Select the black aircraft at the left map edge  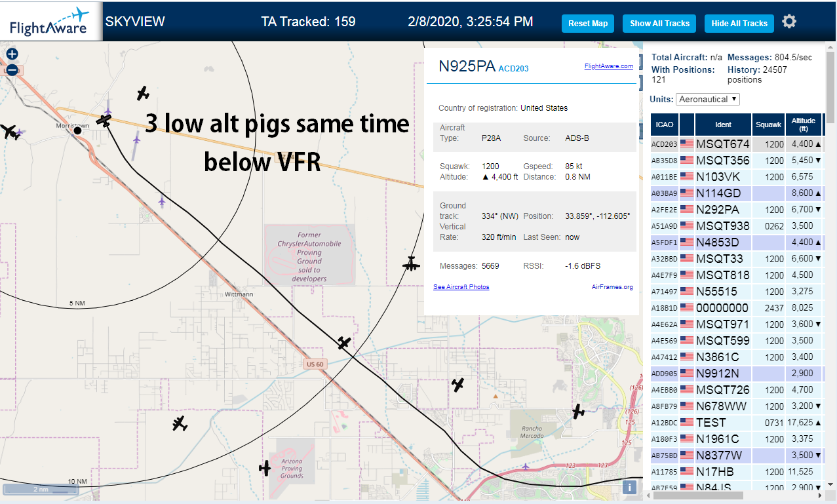pyautogui.click(x=10, y=132)
